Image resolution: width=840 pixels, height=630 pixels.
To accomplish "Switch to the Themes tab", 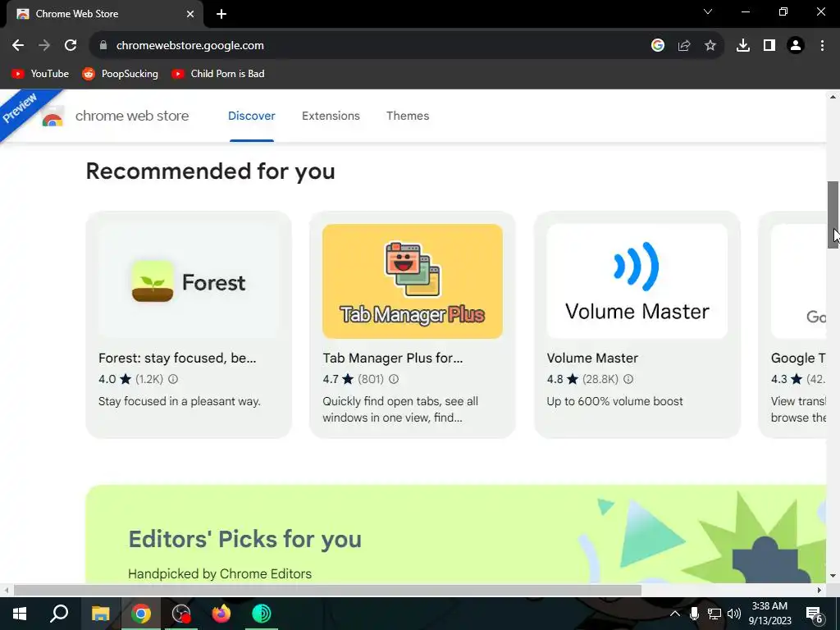I will [x=408, y=116].
